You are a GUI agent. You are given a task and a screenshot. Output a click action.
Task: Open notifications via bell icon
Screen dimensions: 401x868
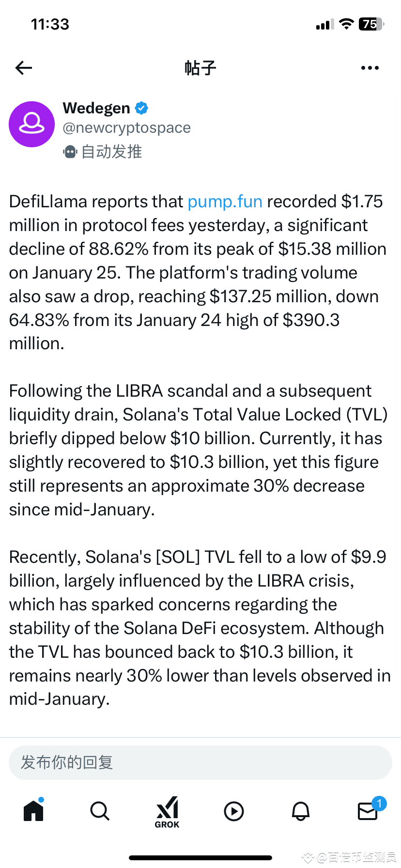click(x=301, y=811)
